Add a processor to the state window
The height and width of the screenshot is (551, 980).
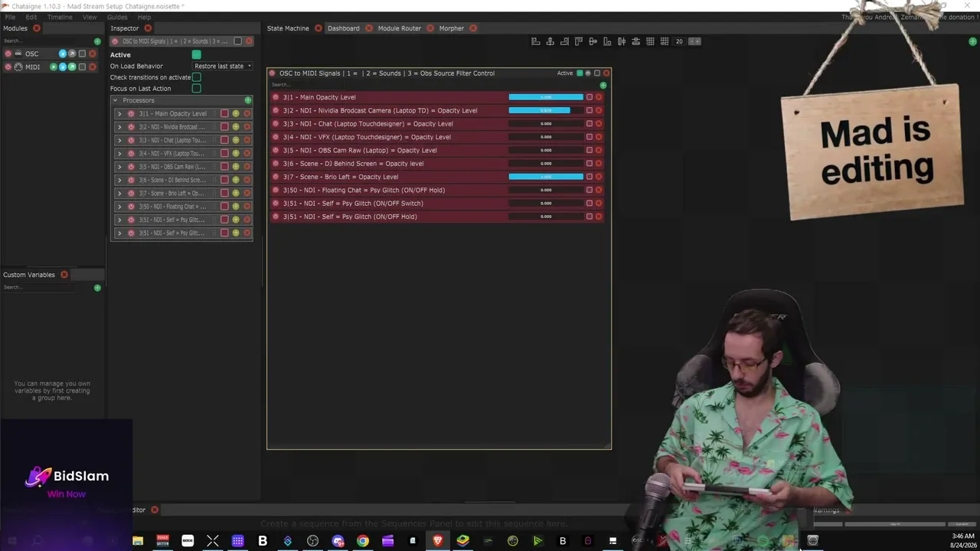603,85
